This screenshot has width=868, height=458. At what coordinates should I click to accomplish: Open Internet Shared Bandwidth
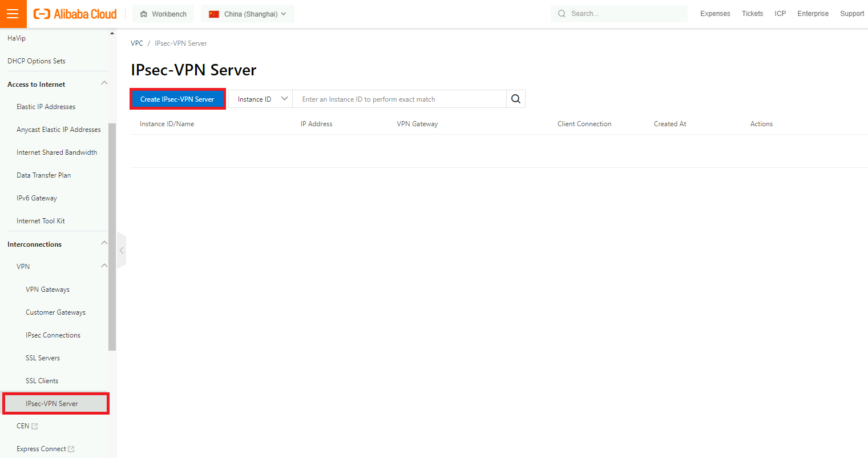tap(57, 152)
